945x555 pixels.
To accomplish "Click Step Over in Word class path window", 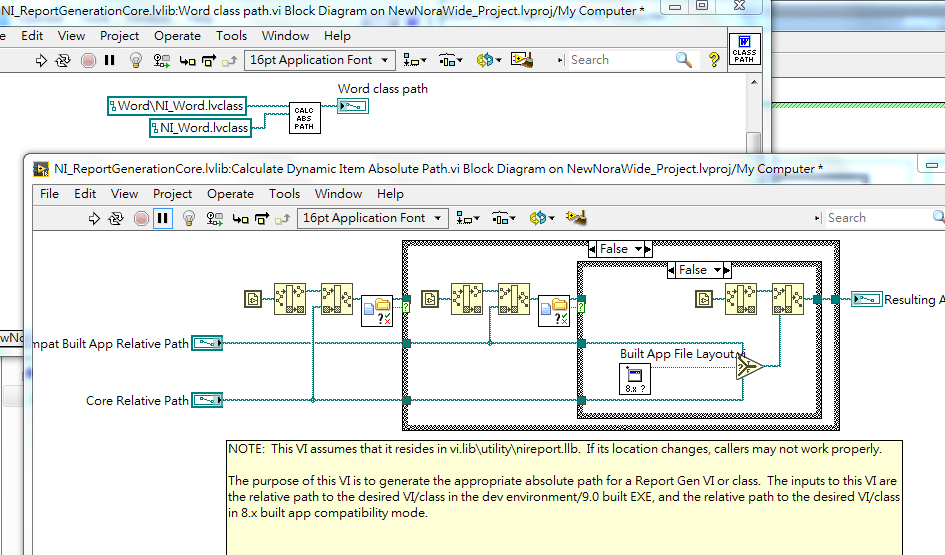I will (209, 60).
